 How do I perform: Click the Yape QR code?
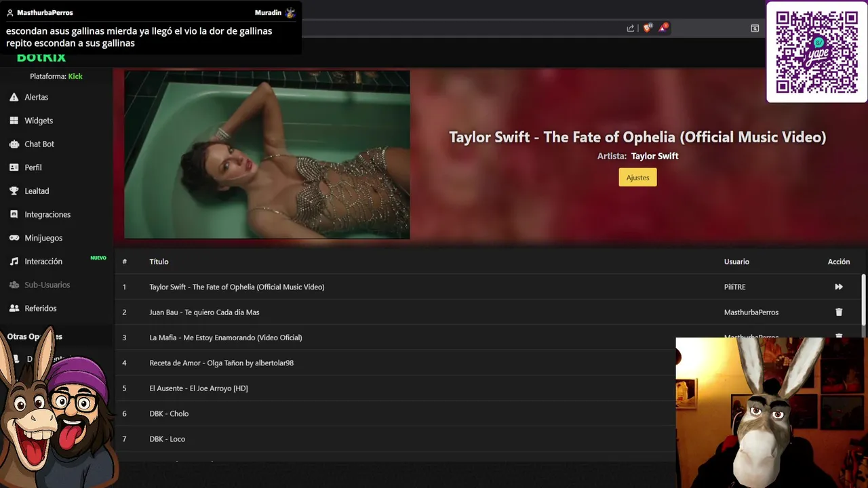pyautogui.click(x=817, y=52)
